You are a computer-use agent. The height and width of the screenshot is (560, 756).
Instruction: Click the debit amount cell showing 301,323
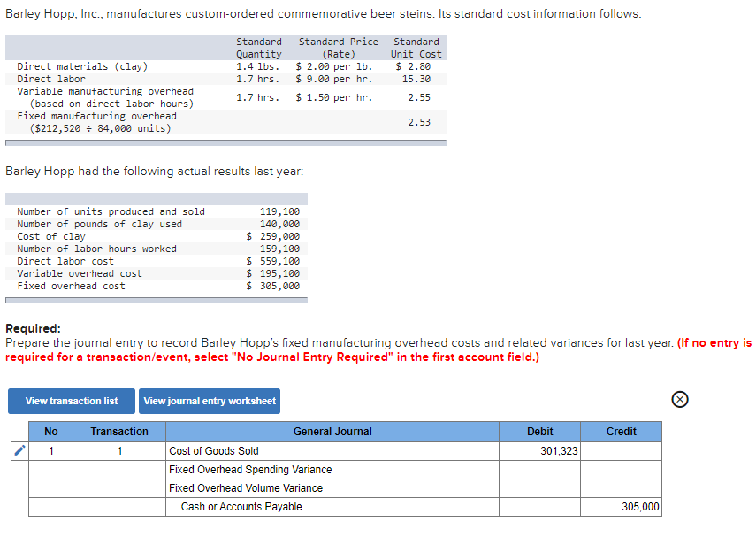tap(539, 451)
